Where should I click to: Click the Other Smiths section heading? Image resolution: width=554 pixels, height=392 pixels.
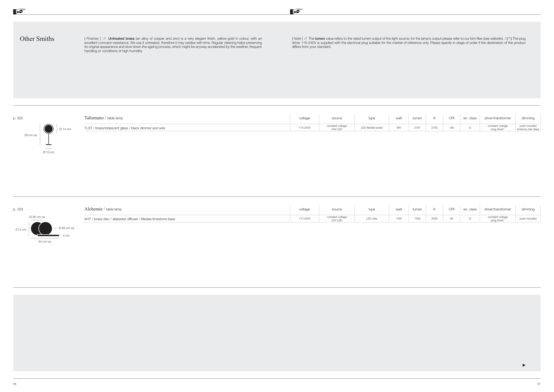[x=37, y=39]
